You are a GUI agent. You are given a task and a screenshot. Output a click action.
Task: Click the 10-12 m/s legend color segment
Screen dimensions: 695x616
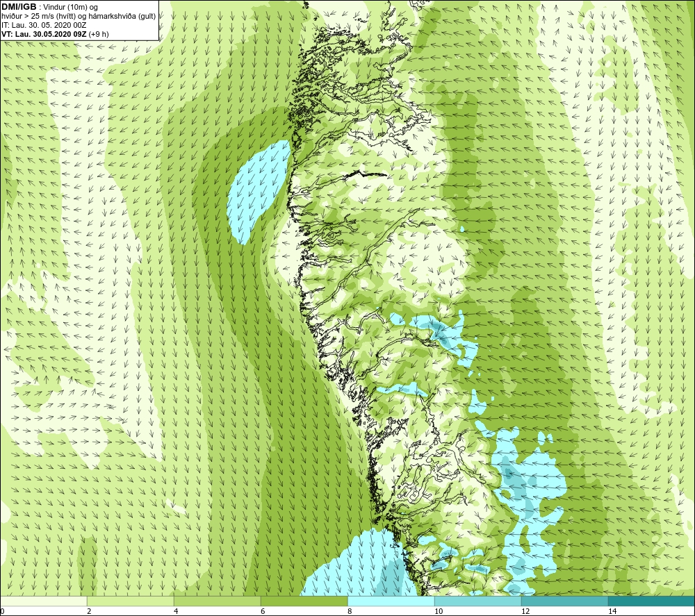point(478,601)
